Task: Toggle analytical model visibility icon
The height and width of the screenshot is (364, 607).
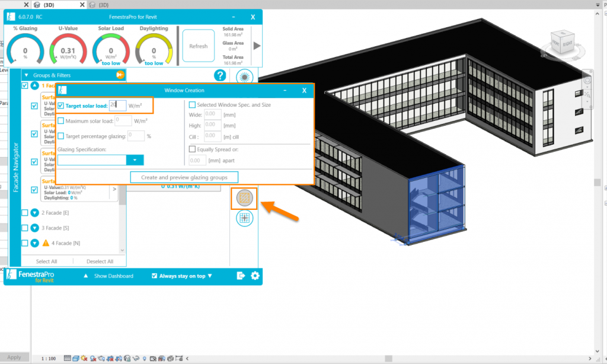Action: click(x=162, y=359)
